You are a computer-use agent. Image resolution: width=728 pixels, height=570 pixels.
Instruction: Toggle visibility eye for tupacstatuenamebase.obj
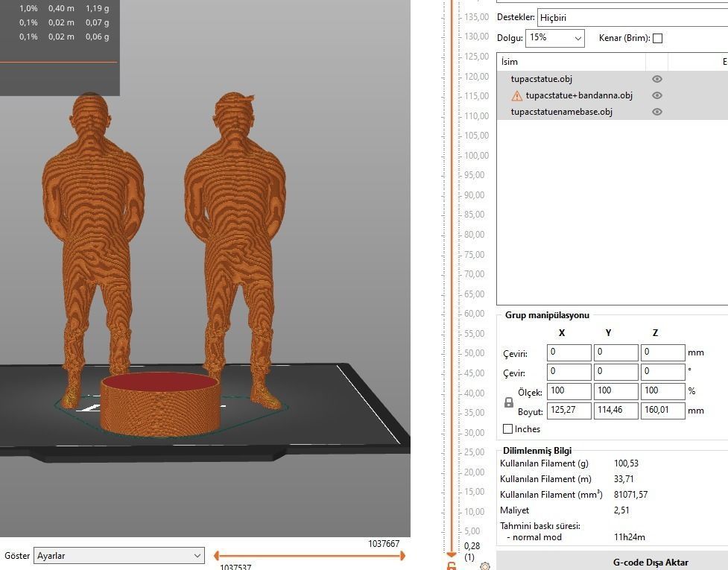[656, 112]
